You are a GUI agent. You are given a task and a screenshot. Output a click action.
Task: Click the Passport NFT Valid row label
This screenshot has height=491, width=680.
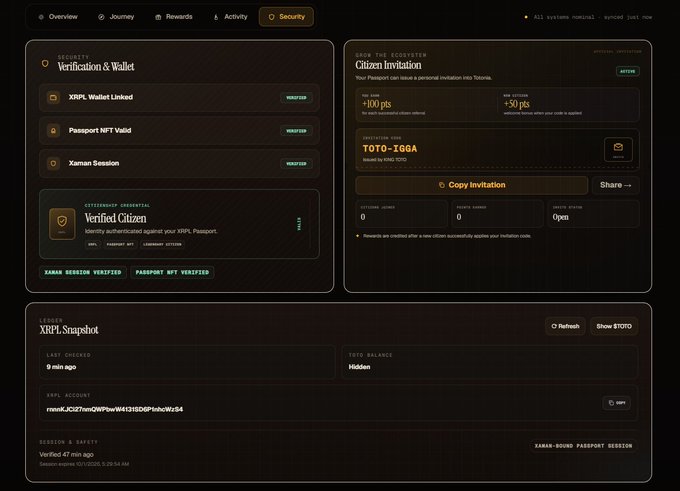100,130
